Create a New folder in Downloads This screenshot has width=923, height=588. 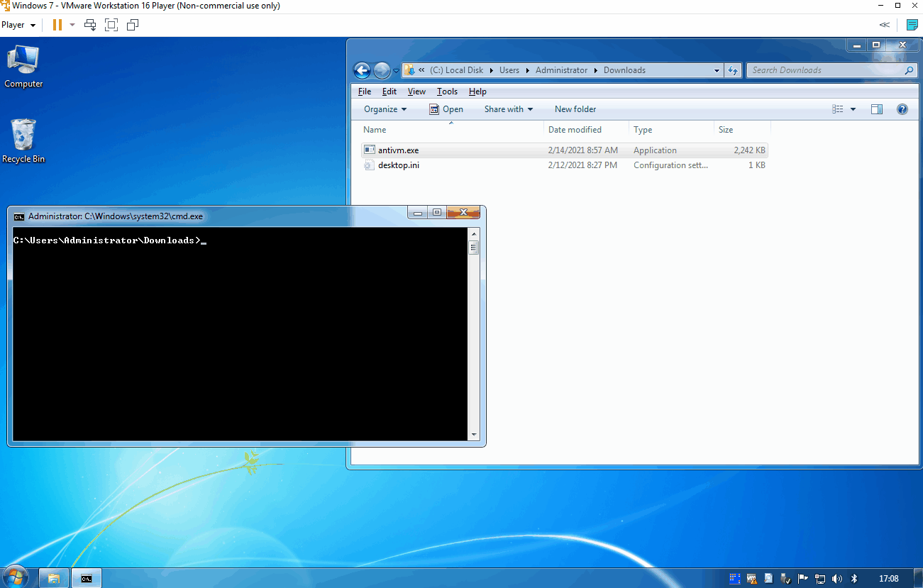pyautogui.click(x=575, y=109)
